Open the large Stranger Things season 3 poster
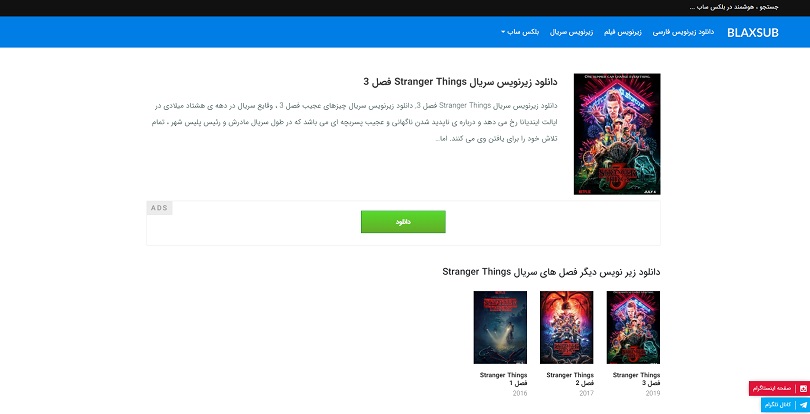Screen dimensions: 810x414 point(617,134)
